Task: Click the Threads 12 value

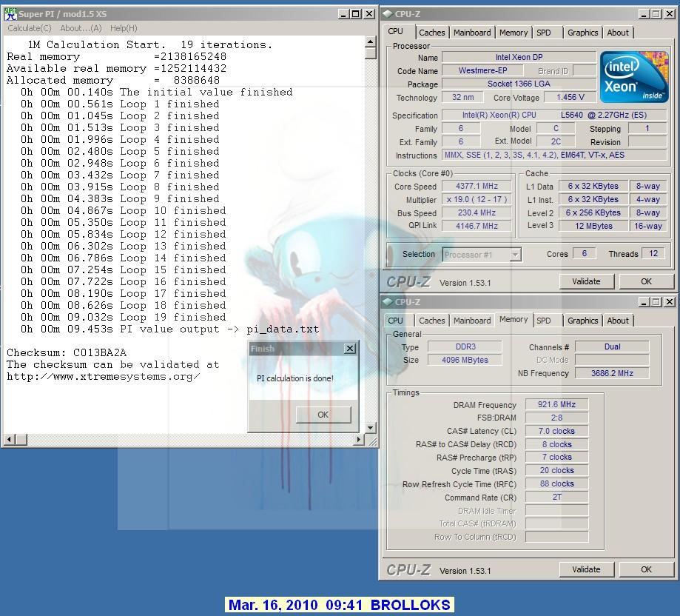Action: tap(653, 253)
